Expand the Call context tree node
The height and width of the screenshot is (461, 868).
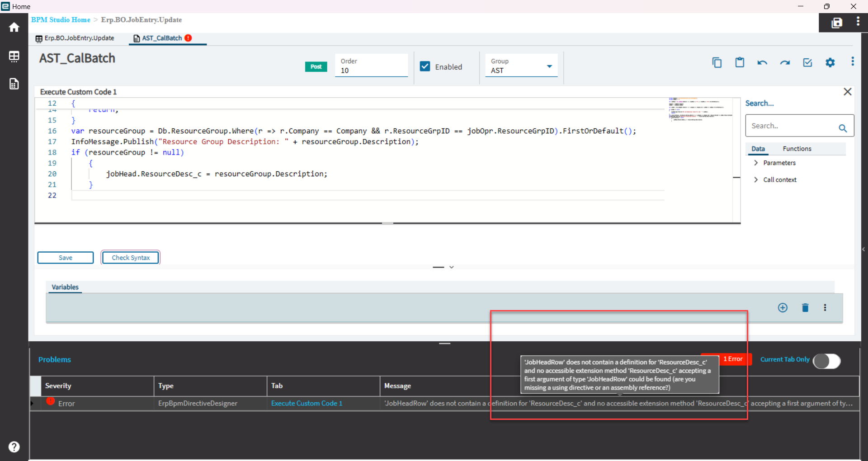(x=756, y=179)
